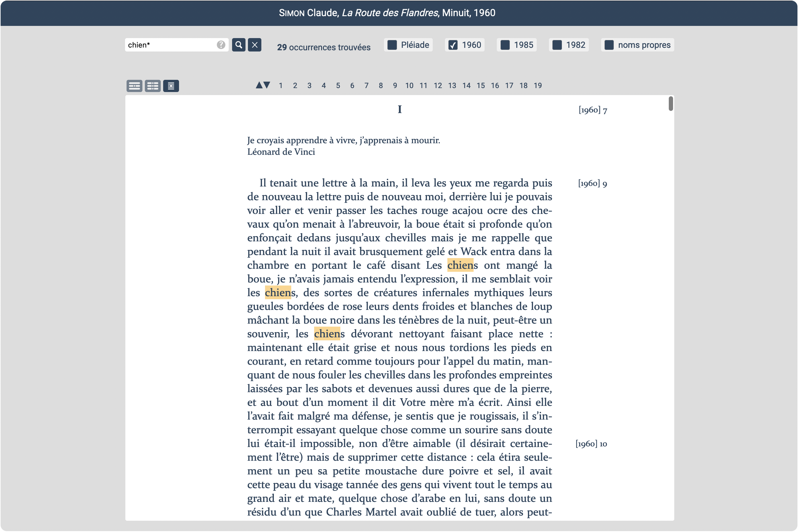Clear the search with the X button

pyautogui.click(x=255, y=45)
